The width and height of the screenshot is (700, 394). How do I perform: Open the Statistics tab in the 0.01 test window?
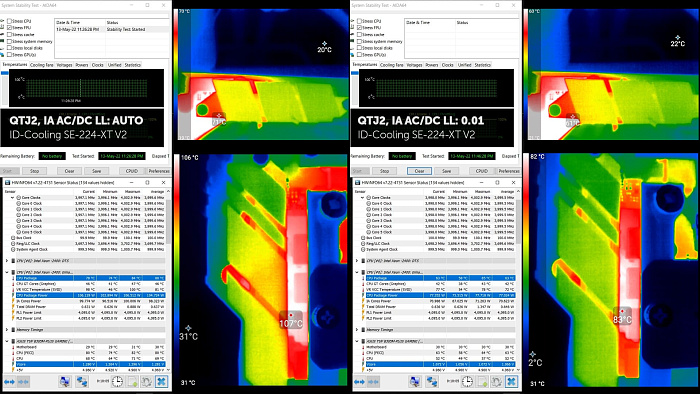click(x=483, y=65)
